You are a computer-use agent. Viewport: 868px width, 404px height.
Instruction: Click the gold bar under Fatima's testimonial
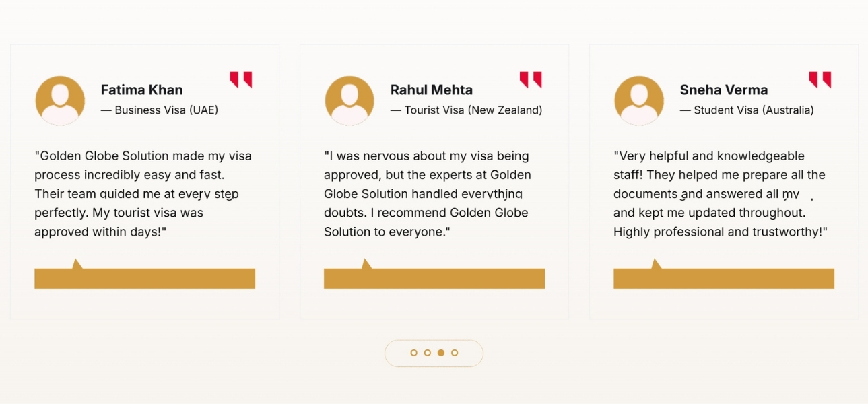click(x=145, y=278)
